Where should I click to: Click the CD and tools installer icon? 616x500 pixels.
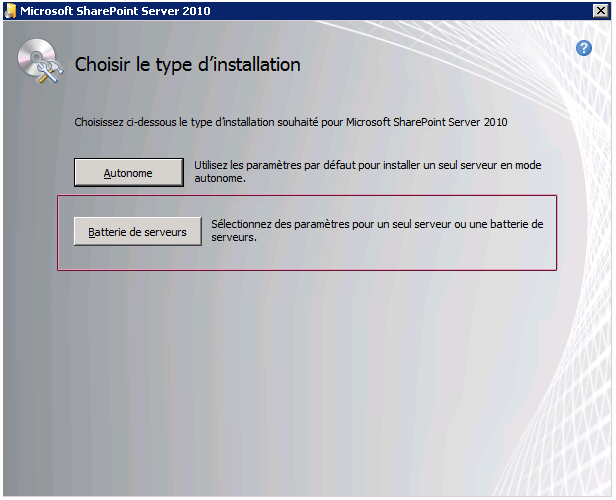click(40, 61)
